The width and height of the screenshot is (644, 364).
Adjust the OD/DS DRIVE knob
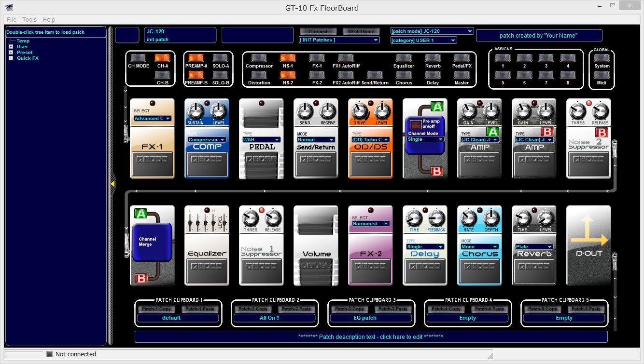(x=359, y=111)
